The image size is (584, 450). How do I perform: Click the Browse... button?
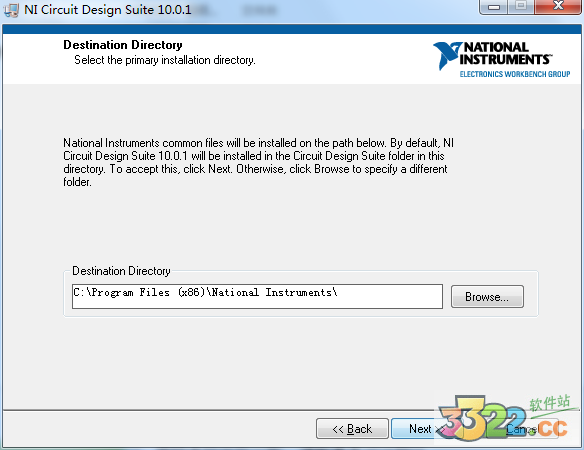coord(487,297)
